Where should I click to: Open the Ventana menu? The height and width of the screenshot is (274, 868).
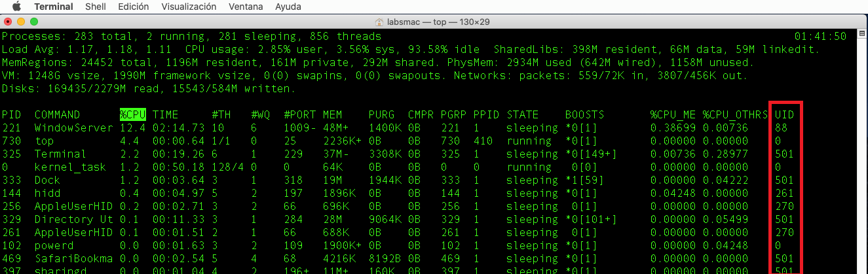coord(246,7)
